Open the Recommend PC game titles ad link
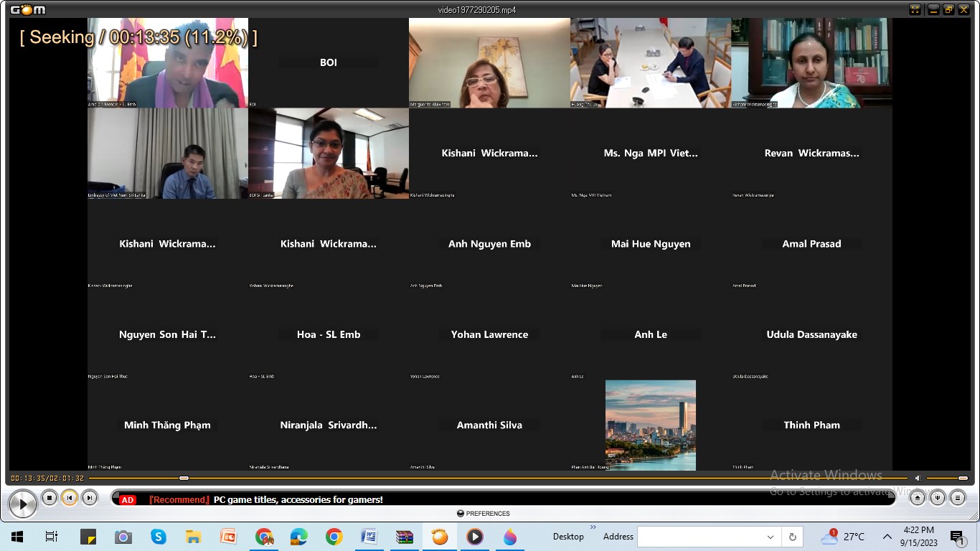This screenshot has width=980, height=551. pos(266,499)
